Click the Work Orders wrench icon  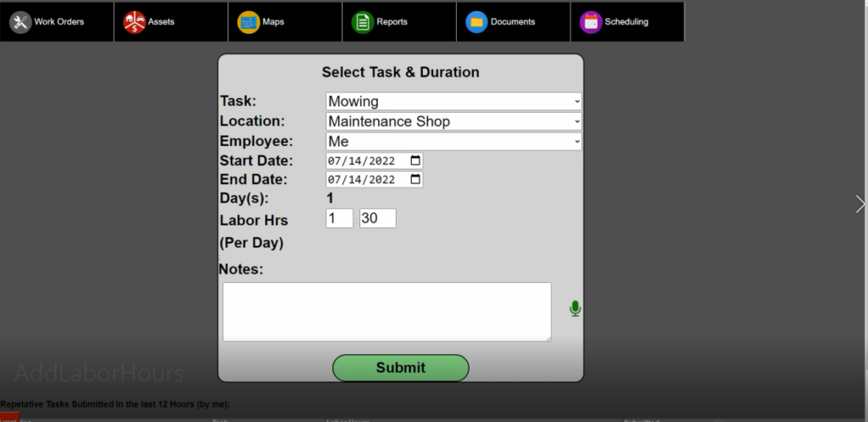[x=20, y=22]
